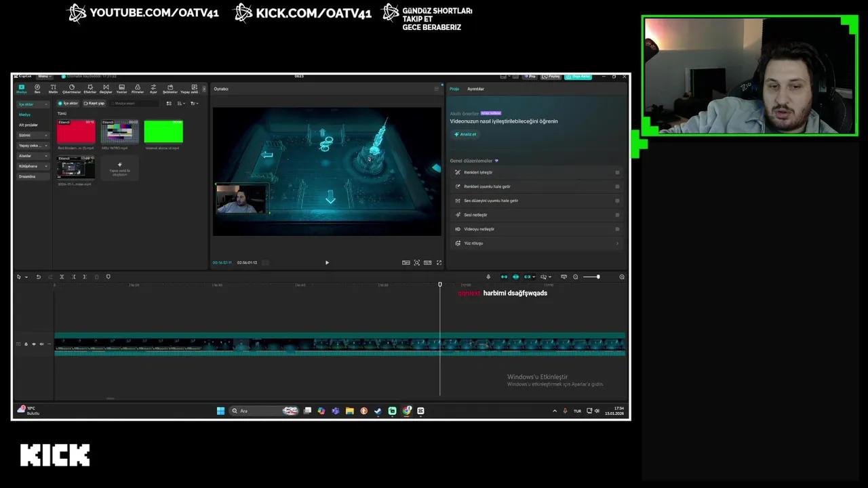Open the Metin text panel
This screenshot has width=868, height=488.
[x=54, y=89]
